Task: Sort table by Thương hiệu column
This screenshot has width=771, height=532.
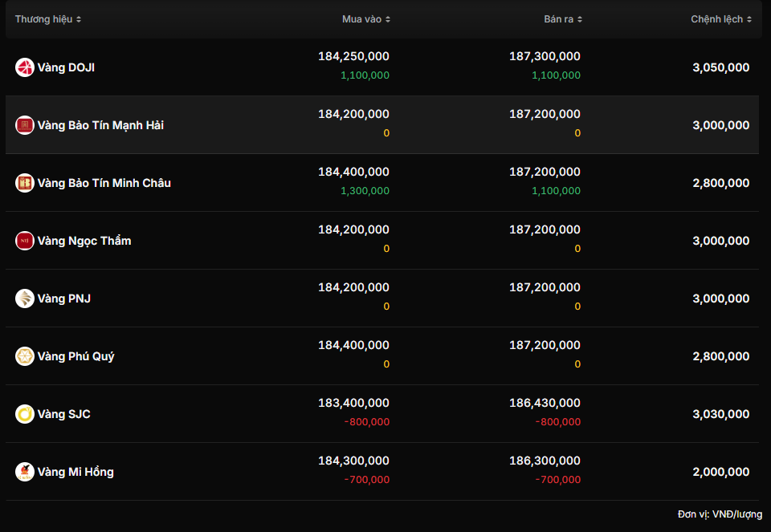Action: coord(47,19)
